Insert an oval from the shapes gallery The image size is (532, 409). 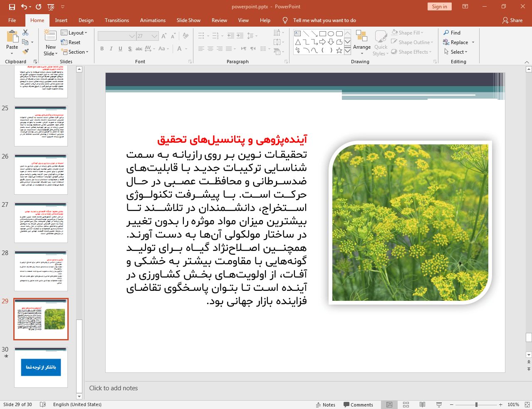coord(331,34)
